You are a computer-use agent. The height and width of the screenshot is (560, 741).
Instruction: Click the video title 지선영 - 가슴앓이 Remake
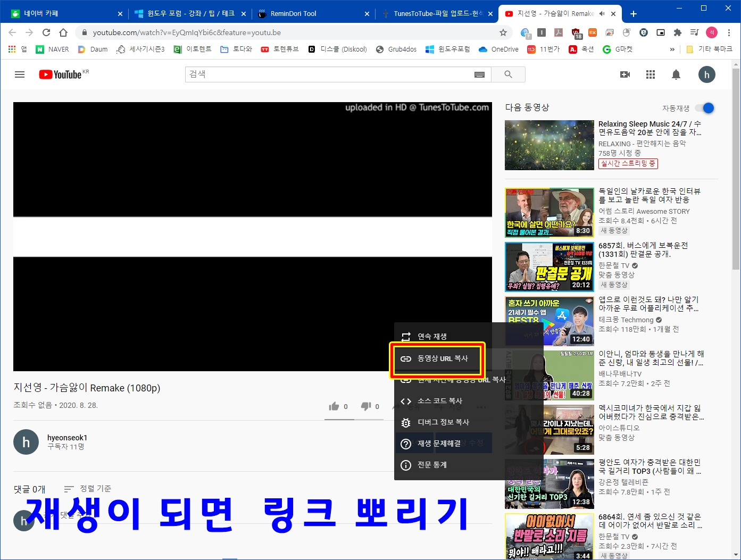[87, 388]
